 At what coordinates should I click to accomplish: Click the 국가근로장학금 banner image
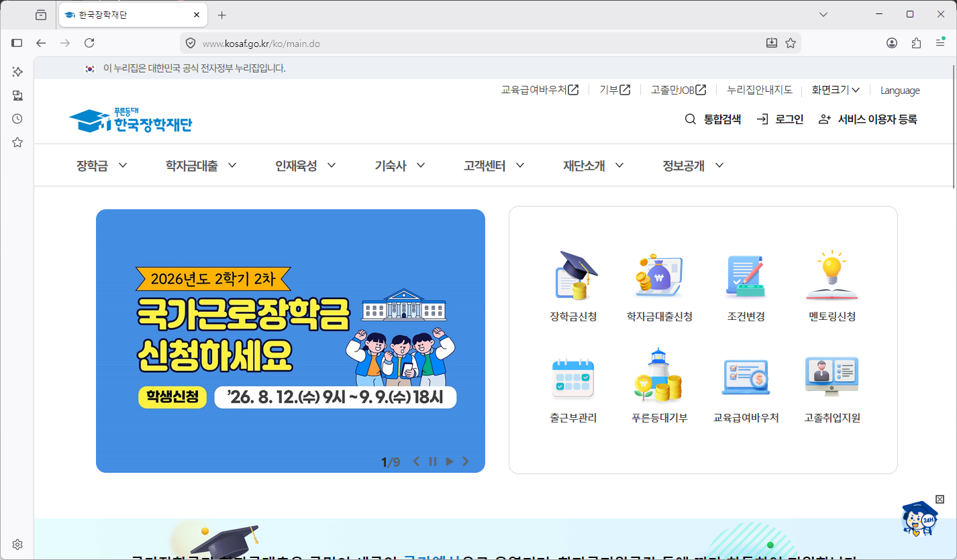(291, 341)
